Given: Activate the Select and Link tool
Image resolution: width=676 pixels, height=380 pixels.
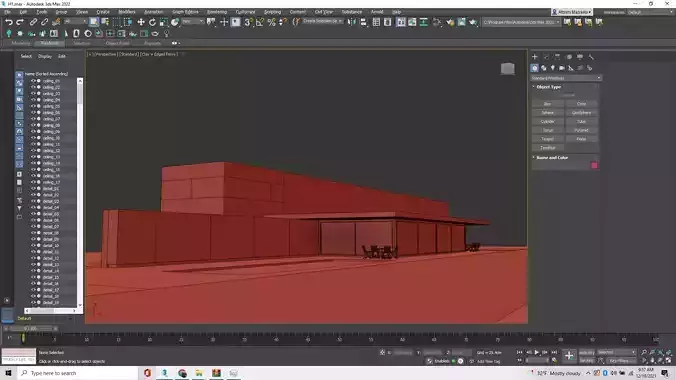Looking at the screenshot, I should tap(33, 22).
